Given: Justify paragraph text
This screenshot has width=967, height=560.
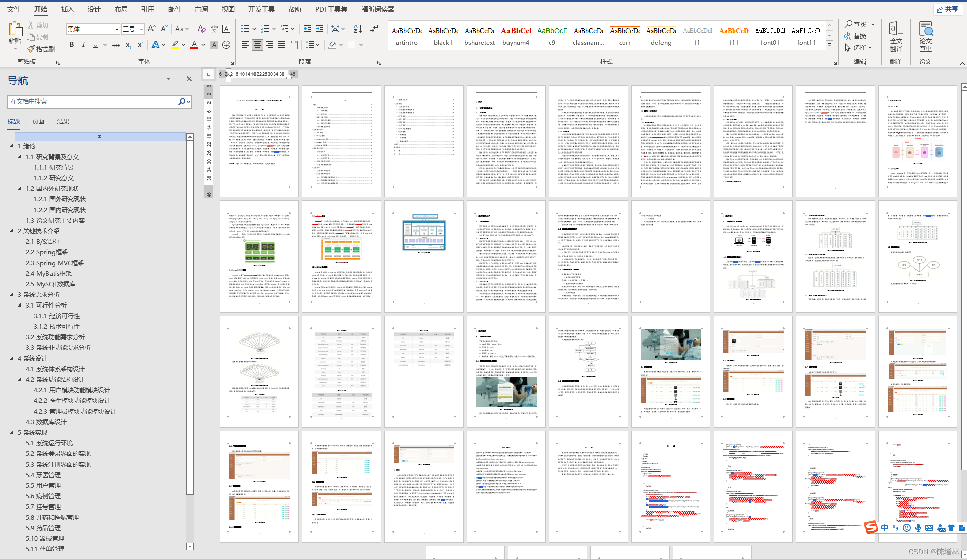Looking at the screenshot, I should (282, 45).
